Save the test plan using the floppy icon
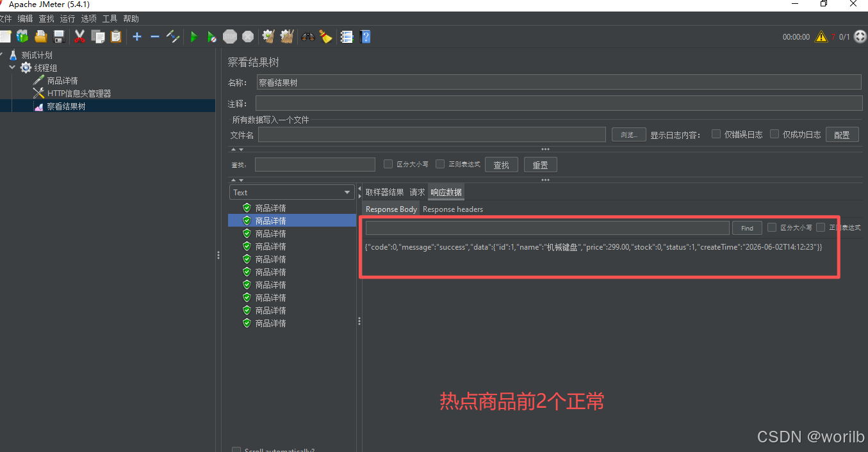The height and width of the screenshot is (452, 868). click(x=59, y=36)
